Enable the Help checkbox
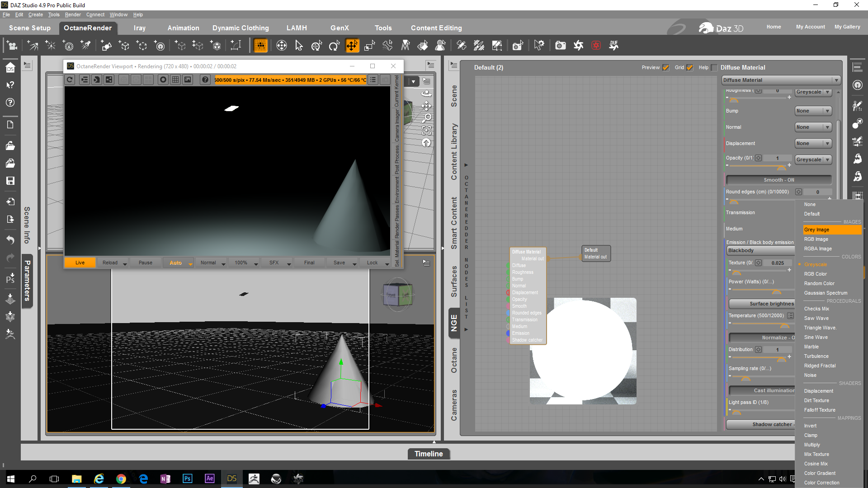The width and height of the screenshot is (868, 488). [714, 68]
